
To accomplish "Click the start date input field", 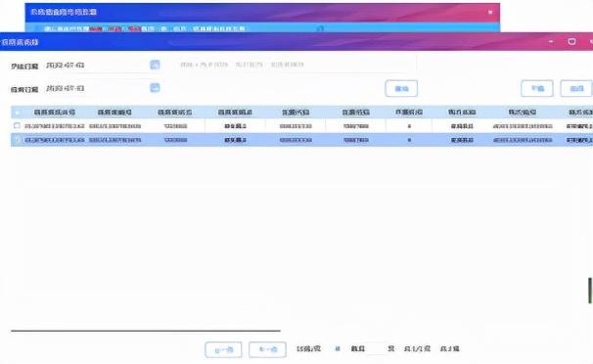I will click(x=97, y=65).
